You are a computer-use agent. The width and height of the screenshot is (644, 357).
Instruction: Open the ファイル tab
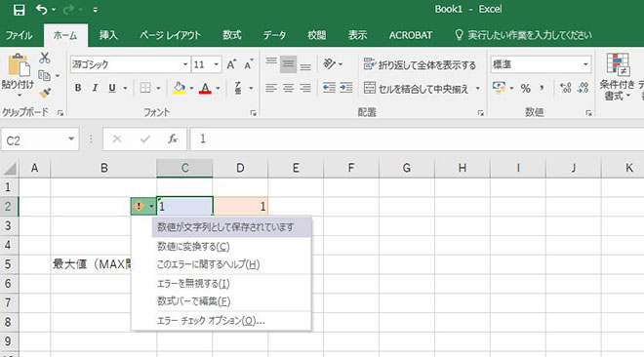click(x=19, y=35)
